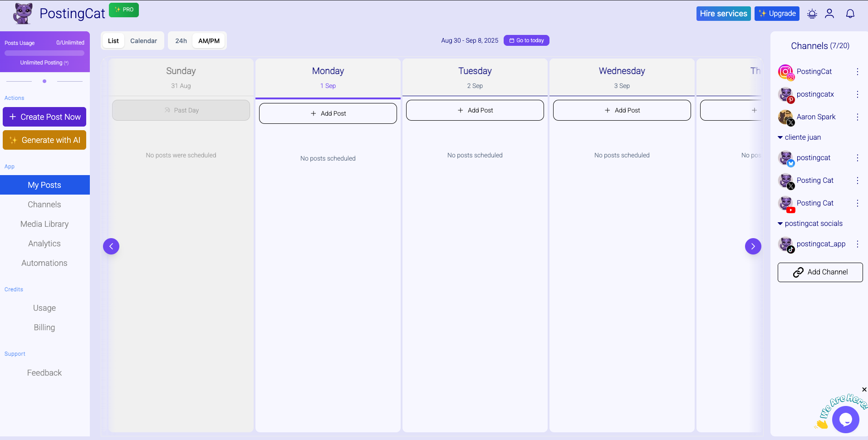Close the We Are Here chat prompt
The image size is (868, 440).
tap(864, 390)
